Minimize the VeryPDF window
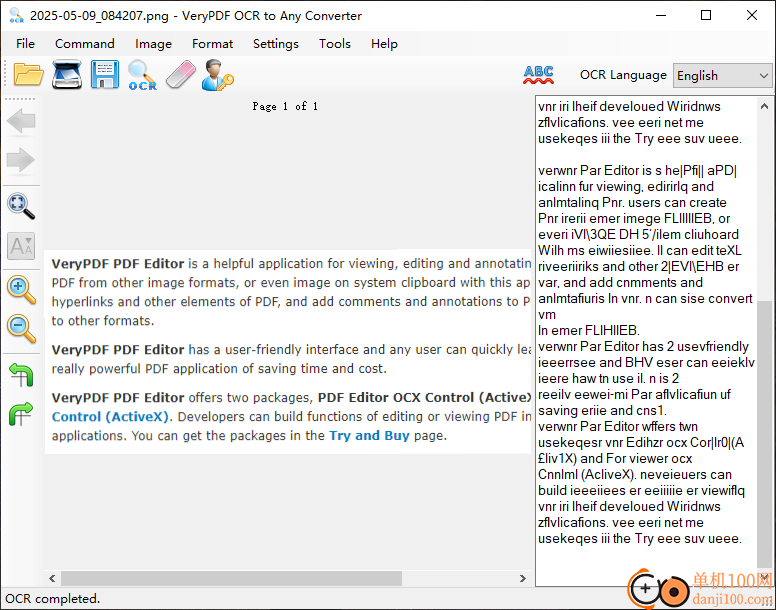 (661, 15)
